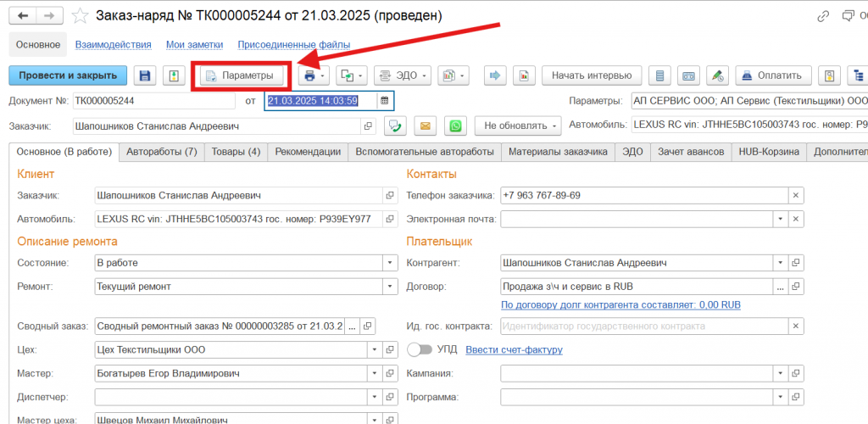Click the green arrow toolbar icon
The height and width of the screenshot is (424, 868).
click(x=494, y=75)
